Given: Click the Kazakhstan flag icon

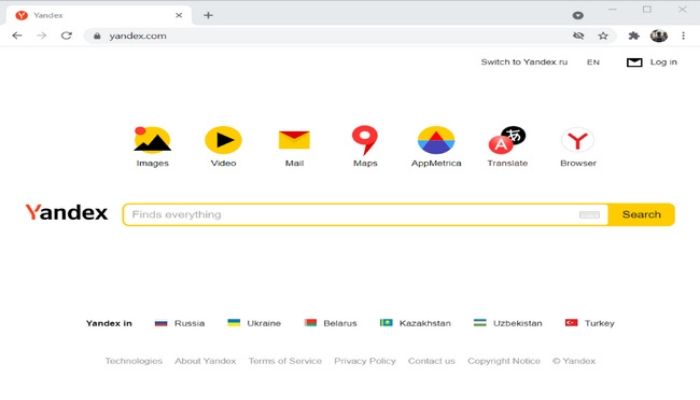Looking at the screenshot, I should coord(386,322).
